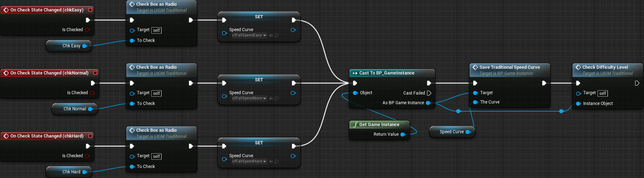The width and height of the screenshot is (644, 178).
Task: Select On Check State Changed (chkNormal) title
Action: [x=49, y=73]
